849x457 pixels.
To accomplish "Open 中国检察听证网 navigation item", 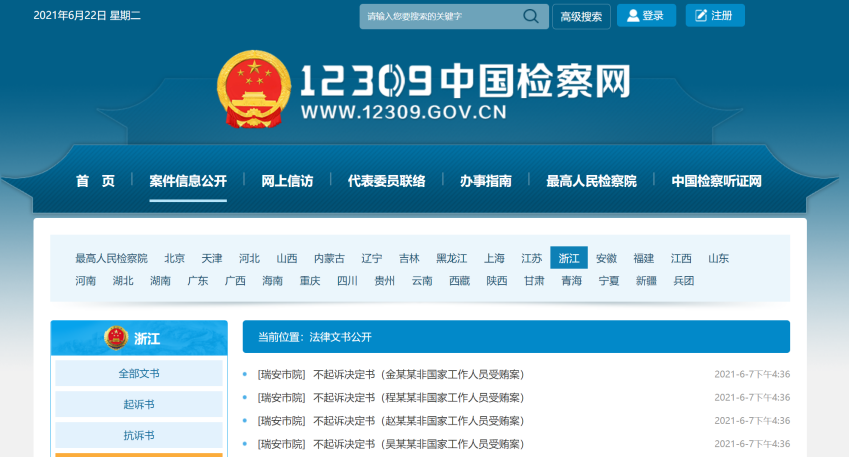I will pyautogui.click(x=716, y=181).
